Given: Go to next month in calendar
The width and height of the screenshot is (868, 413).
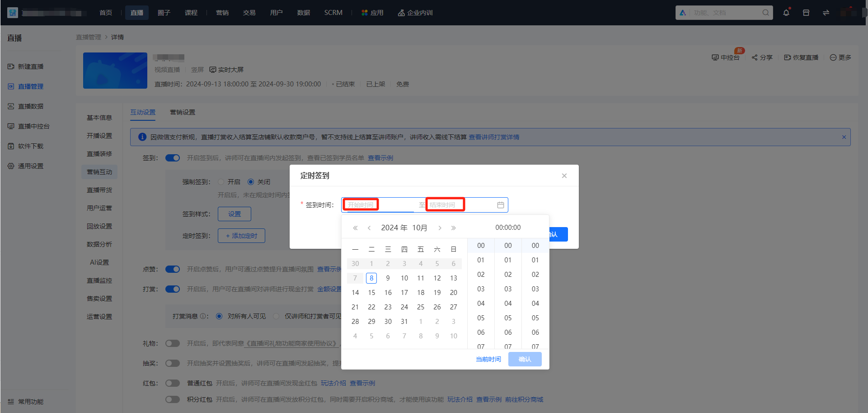Looking at the screenshot, I should tap(440, 228).
